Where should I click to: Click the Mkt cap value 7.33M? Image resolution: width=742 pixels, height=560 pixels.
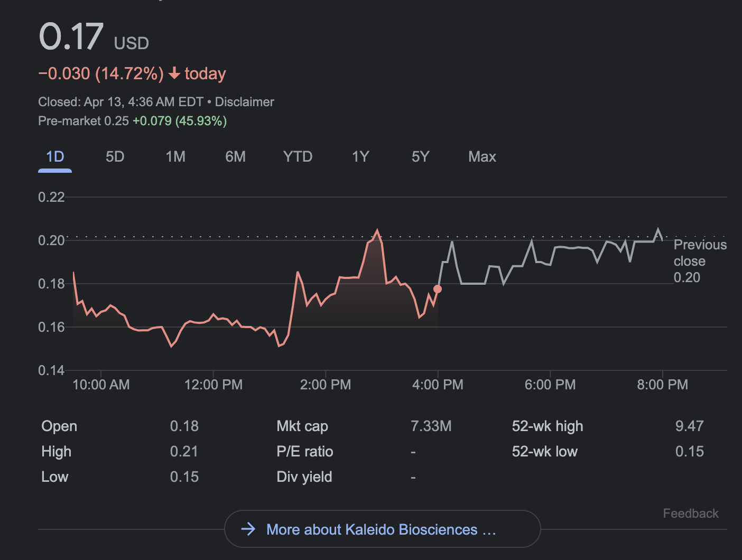431,426
